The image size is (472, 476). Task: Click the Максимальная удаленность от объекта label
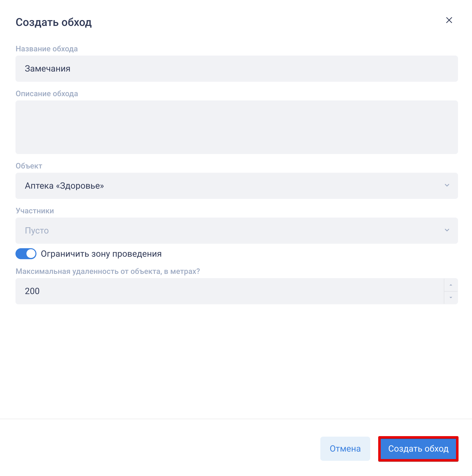pos(108,271)
